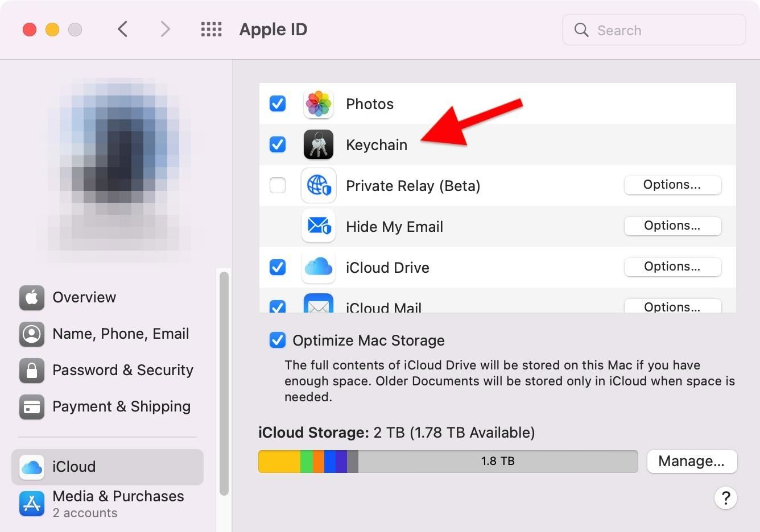Click the Keychain keys icon
This screenshot has height=532, width=760.
[x=319, y=145]
